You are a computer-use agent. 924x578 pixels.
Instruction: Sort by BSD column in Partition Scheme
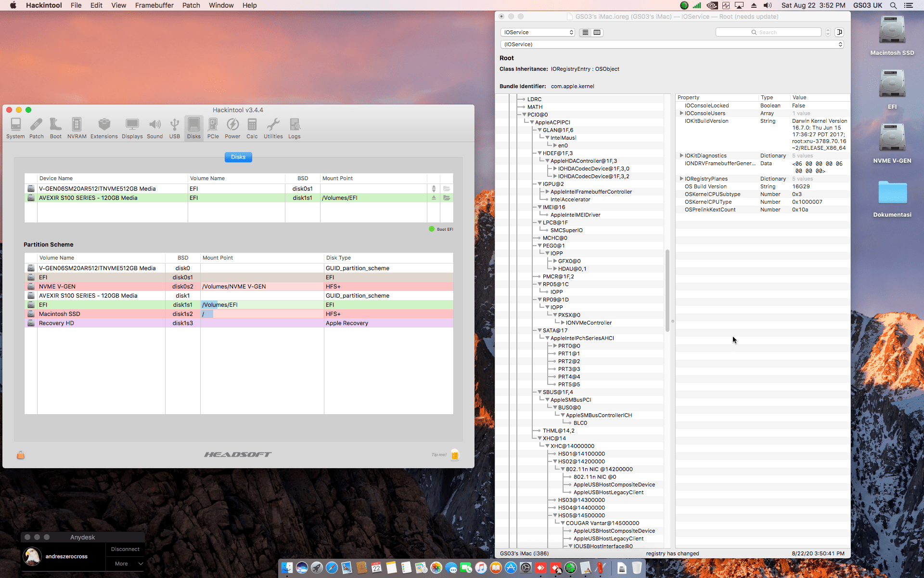click(x=183, y=258)
